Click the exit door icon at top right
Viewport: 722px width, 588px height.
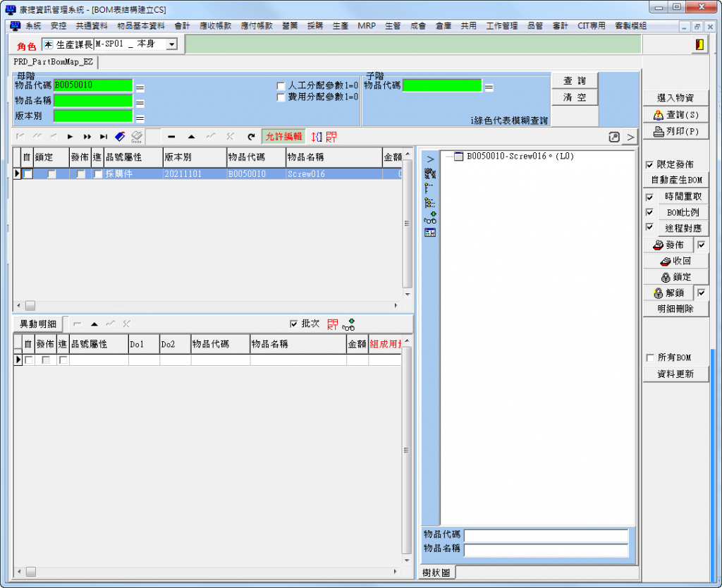pyautogui.click(x=699, y=44)
